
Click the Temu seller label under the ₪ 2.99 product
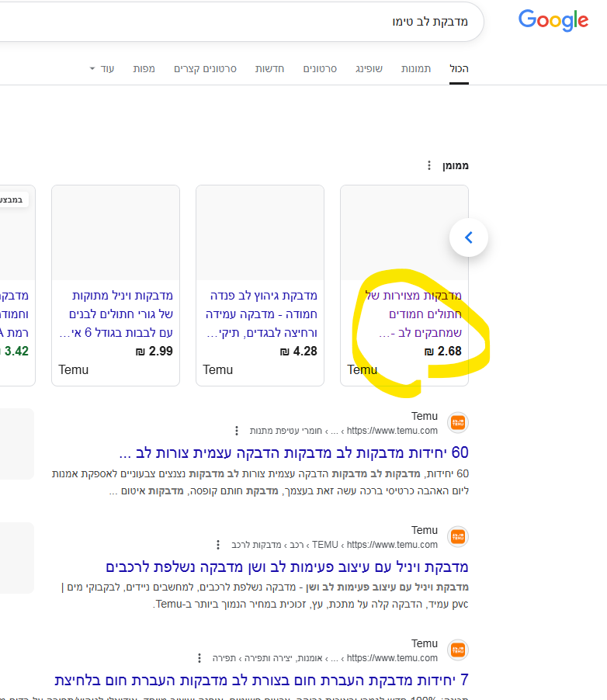(x=73, y=369)
